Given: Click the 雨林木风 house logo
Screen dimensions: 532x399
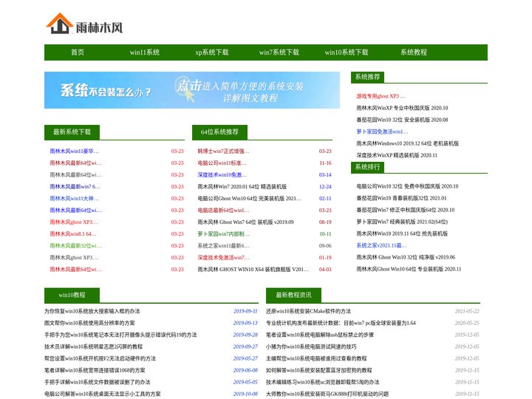Looking at the screenshot, I should coord(84,24).
